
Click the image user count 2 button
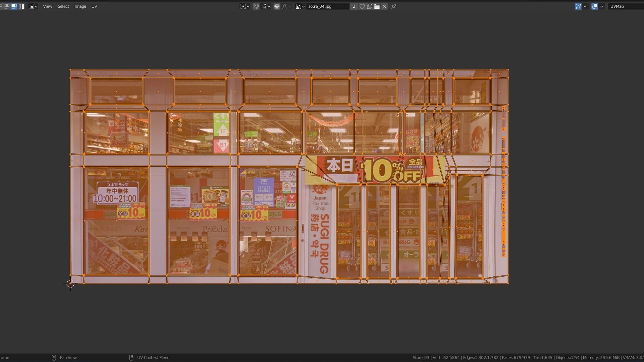pyautogui.click(x=354, y=6)
